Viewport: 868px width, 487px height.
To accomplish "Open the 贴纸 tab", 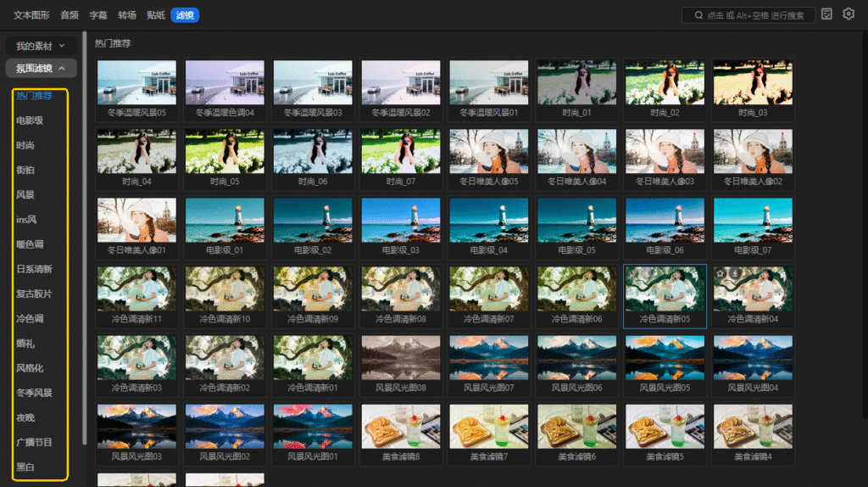I will pyautogui.click(x=156, y=15).
